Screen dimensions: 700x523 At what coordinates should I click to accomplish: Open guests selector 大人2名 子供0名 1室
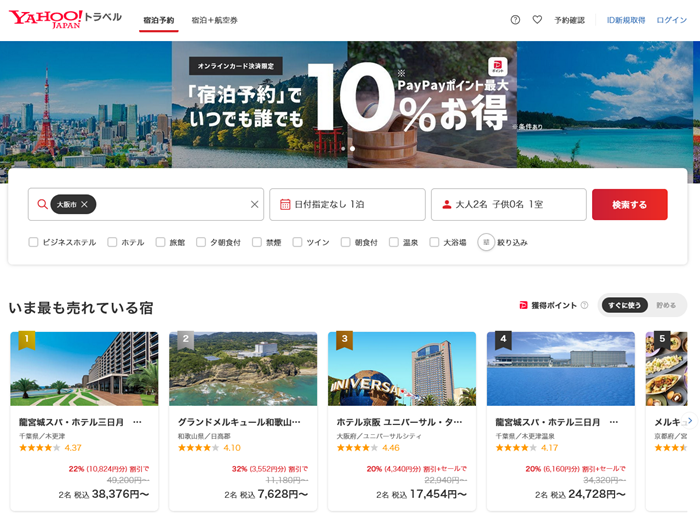pos(508,204)
